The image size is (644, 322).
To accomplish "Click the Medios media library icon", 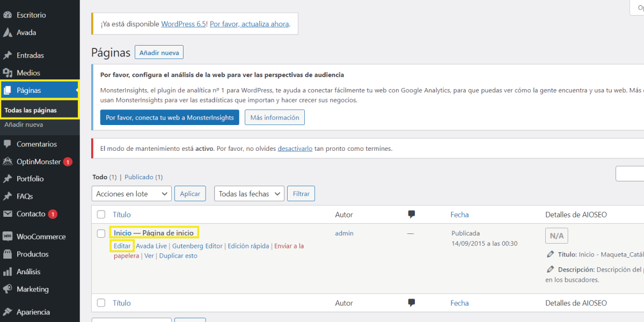I will coord(8,73).
